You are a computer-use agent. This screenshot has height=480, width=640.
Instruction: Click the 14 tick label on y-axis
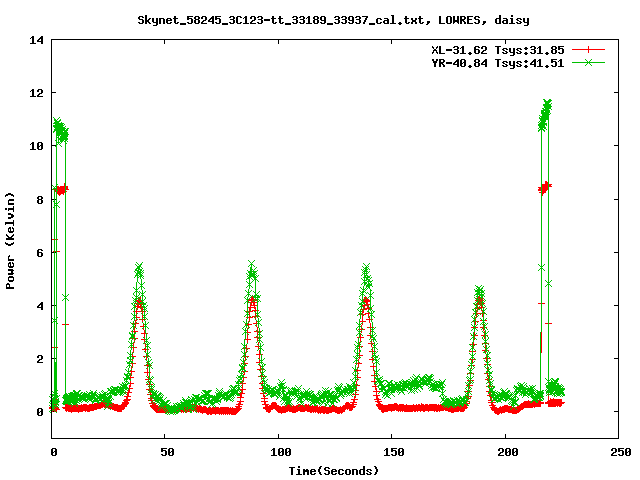pos(37,40)
